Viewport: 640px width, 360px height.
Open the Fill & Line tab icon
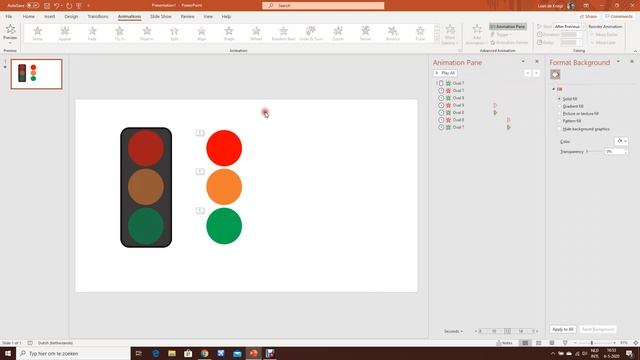[555, 74]
